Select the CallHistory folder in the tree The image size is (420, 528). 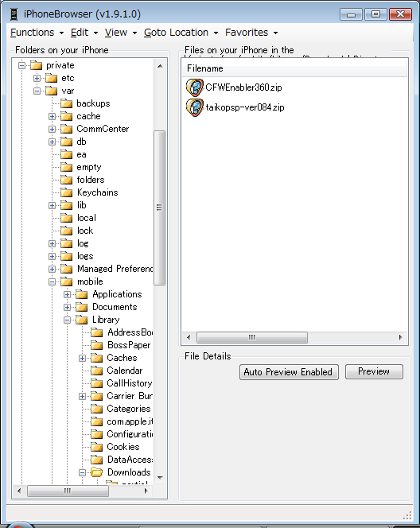[x=130, y=383]
